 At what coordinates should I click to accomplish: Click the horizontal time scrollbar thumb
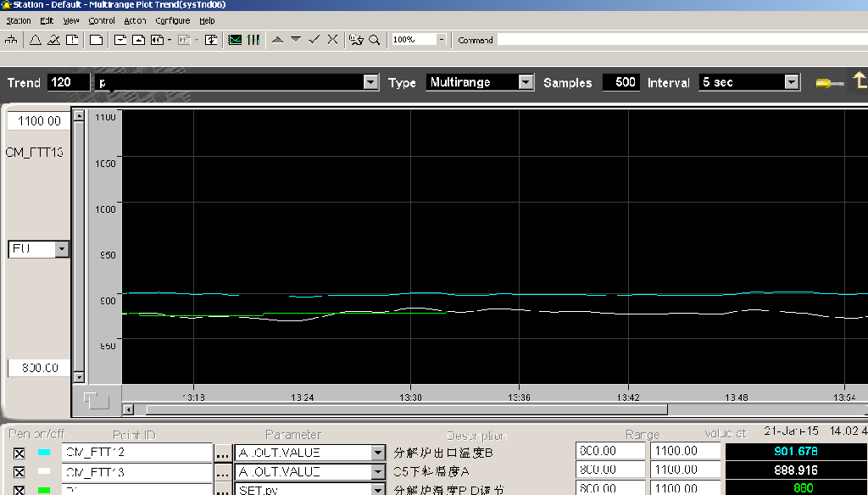(407, 409)
